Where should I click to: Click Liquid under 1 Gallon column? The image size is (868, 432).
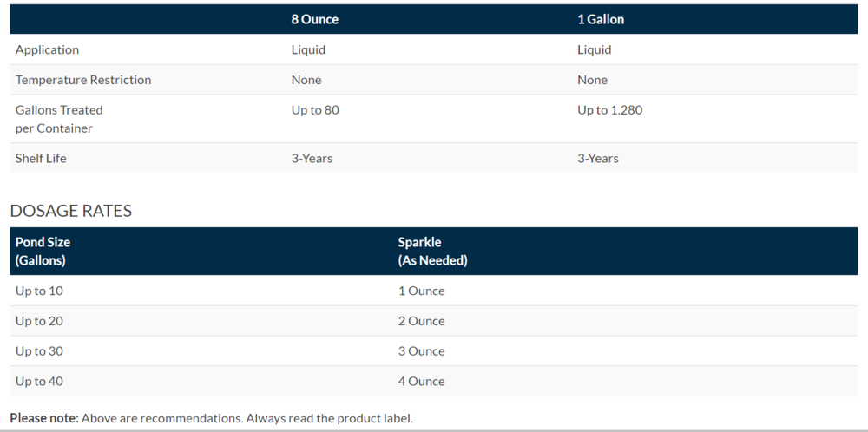pyautogui.click(x=594, y=49)
